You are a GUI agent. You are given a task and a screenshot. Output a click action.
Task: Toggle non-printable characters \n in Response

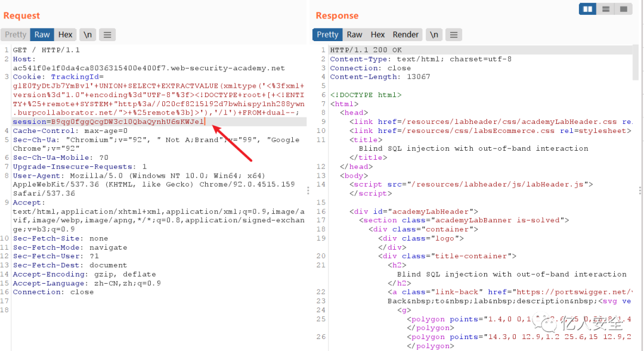[434, 35]
